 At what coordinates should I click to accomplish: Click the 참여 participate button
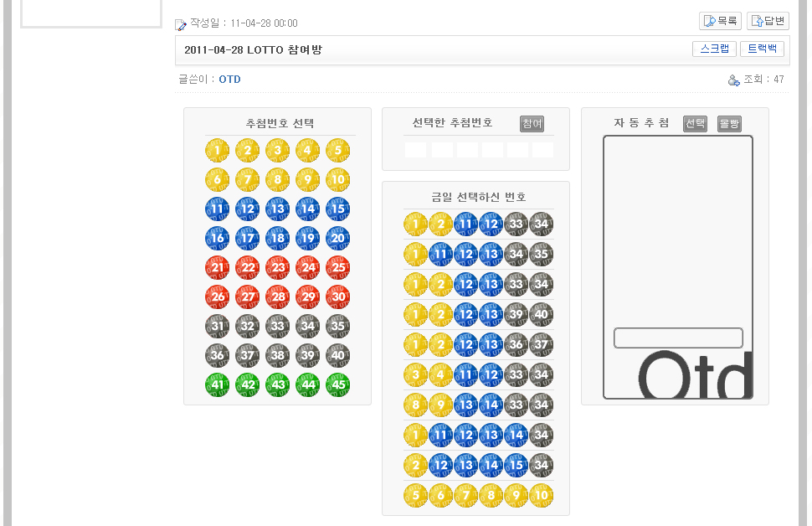(x=532, y=123)
